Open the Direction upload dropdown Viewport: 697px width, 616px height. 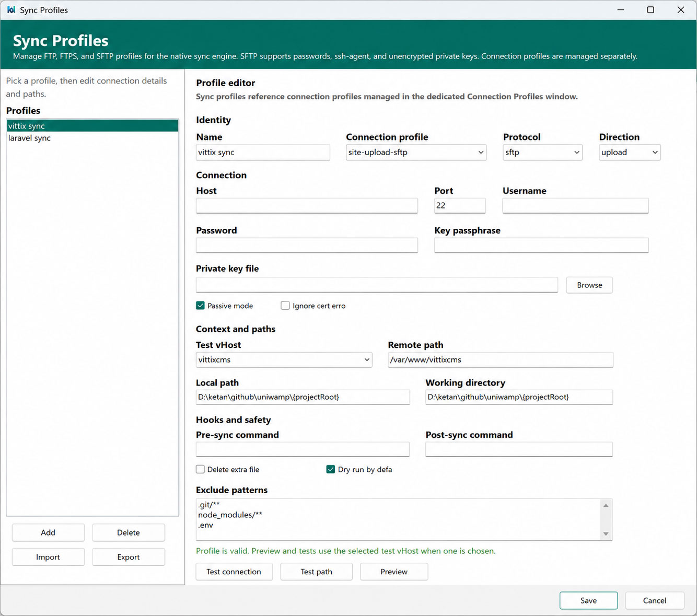(630, 153)
